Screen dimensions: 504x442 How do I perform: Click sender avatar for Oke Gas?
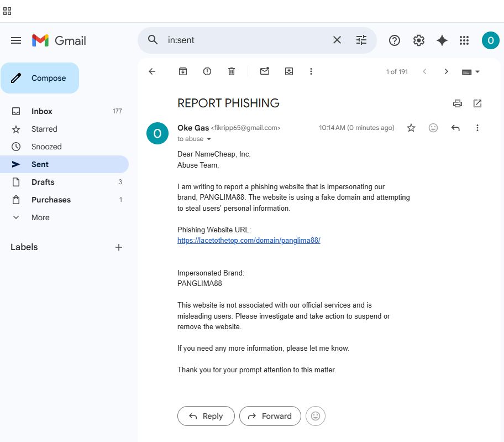pos(158,133)
